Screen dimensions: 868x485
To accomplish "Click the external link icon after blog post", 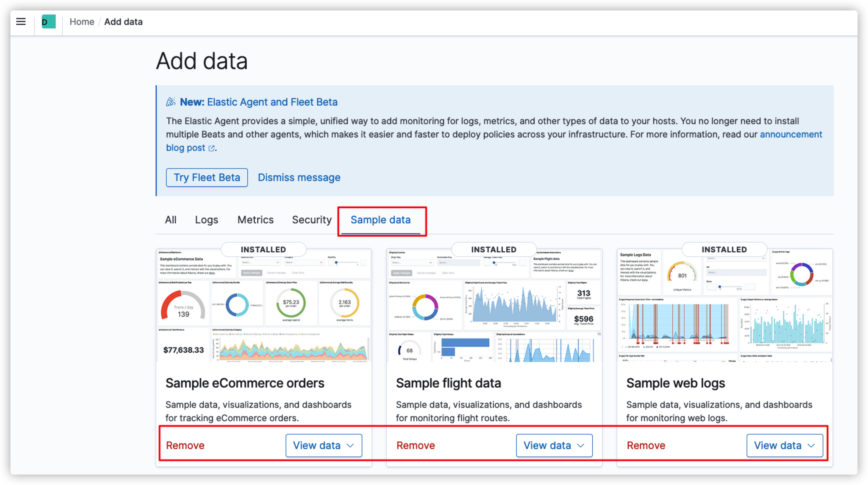I will click(x=211, y=148).
